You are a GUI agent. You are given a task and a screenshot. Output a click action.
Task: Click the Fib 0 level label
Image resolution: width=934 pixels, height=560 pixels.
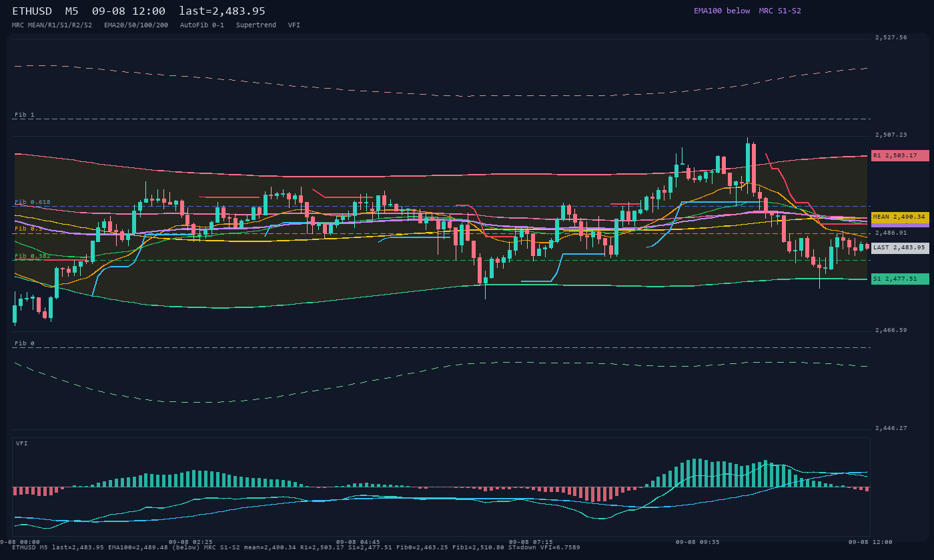click(x=25, y=343)
